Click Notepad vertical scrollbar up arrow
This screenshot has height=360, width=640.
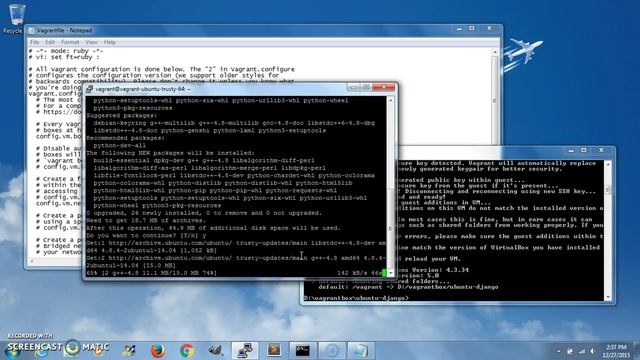tap(495, 52)
